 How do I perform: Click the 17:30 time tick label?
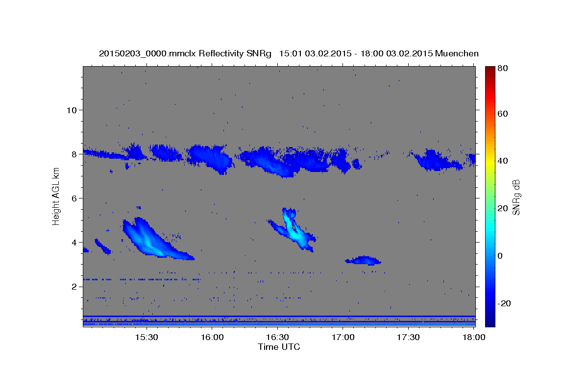click(x=408, y=338)
